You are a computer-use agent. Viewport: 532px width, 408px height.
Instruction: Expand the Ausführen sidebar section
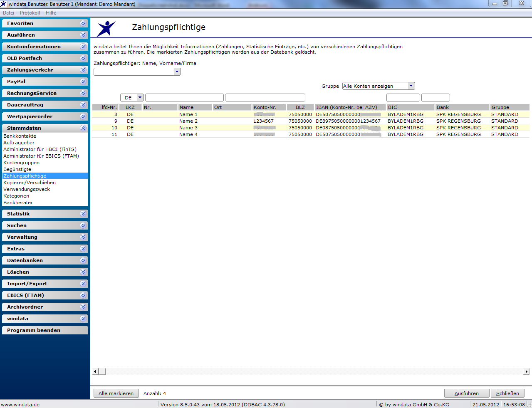click(45, 35)
